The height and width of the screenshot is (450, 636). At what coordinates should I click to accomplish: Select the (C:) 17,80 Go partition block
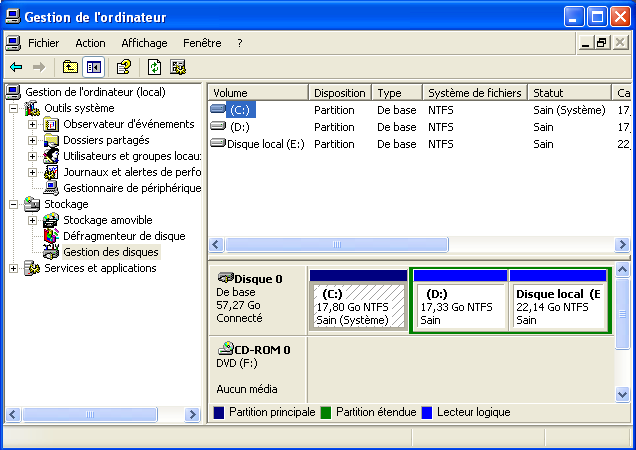pyautogui.click(x=359, y=301)
